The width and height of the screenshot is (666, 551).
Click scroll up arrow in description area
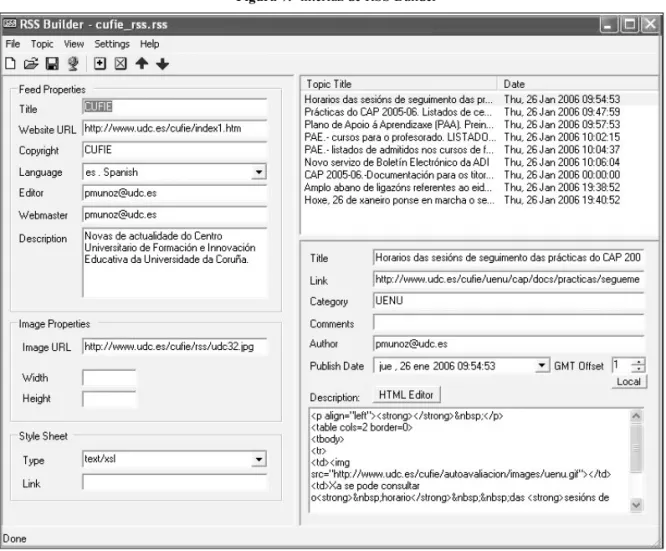pos(636,416)
